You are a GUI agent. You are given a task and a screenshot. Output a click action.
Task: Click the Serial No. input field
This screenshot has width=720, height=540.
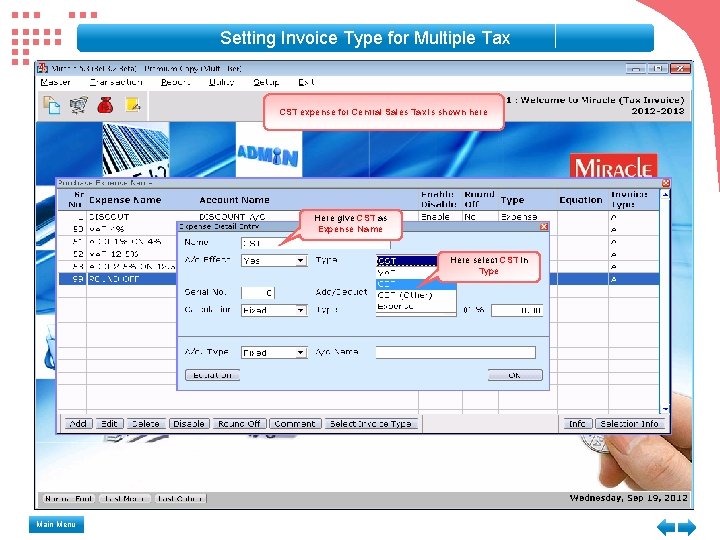point(258,292)
